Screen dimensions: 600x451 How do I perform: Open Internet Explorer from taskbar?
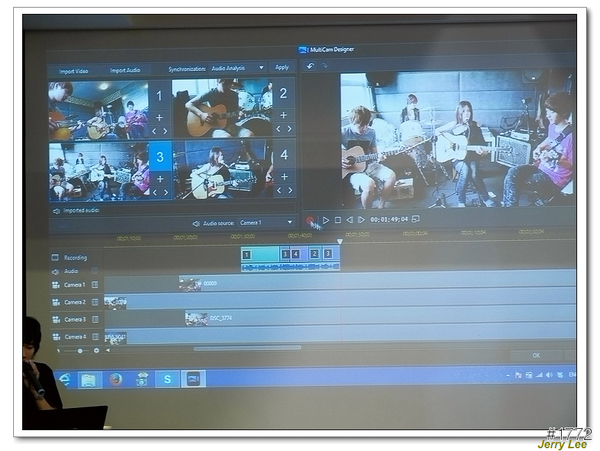click(x=65, y=379)
